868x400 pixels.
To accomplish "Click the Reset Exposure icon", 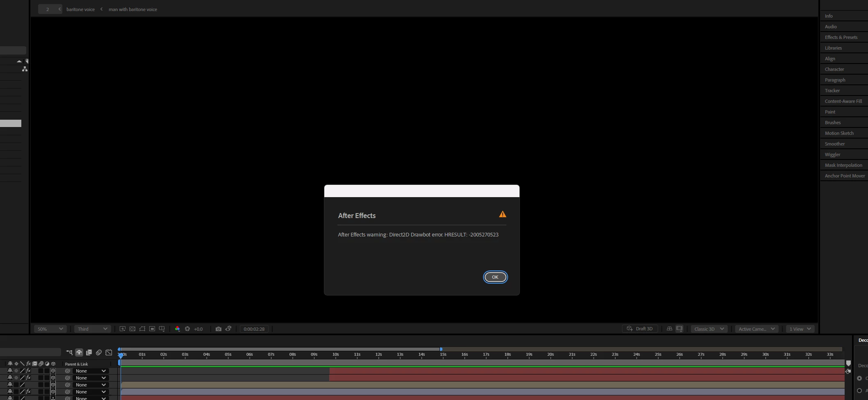I will click(187, 329).
